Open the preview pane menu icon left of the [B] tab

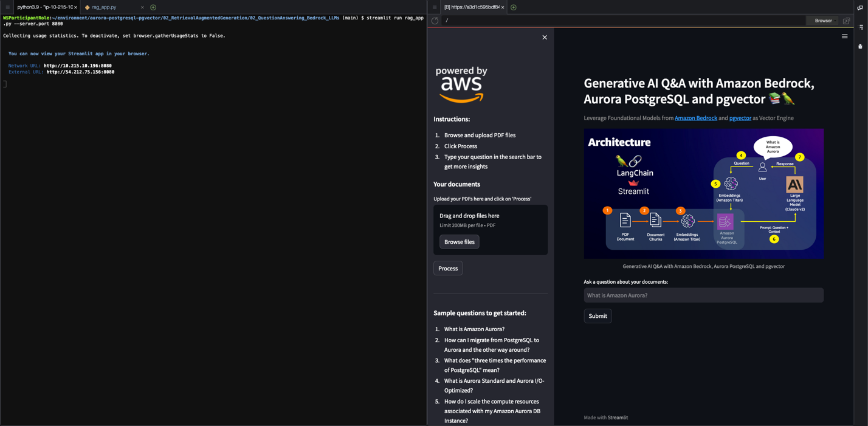coord(435,7)
